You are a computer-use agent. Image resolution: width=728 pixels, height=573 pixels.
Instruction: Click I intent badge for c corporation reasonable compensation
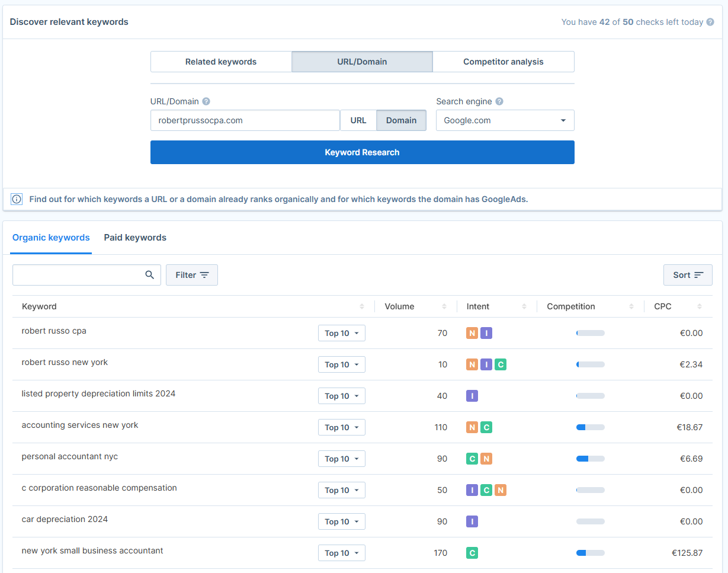pos(472,490)
